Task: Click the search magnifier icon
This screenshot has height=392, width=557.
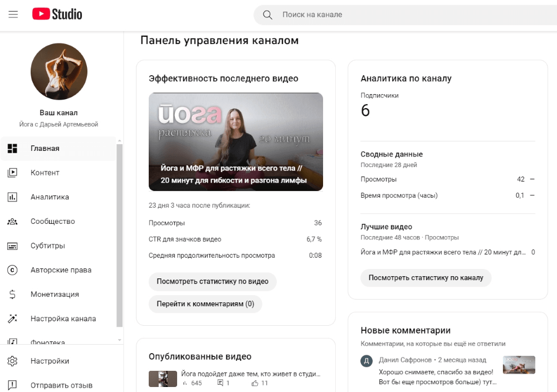Action: tap(267, 14)
